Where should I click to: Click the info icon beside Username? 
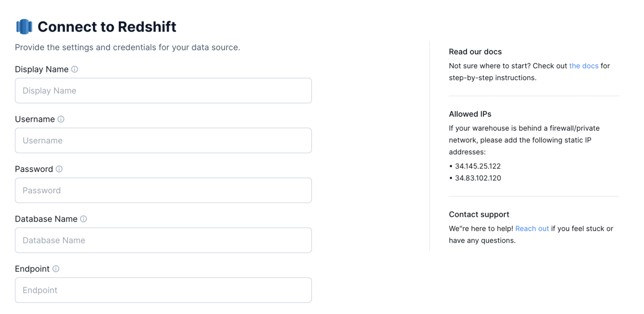61,119
